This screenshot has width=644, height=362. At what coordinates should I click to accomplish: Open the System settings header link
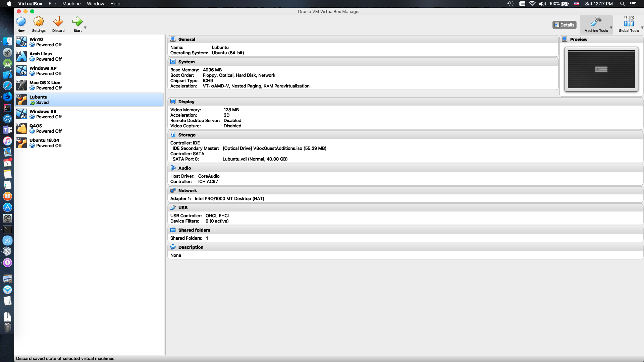(186, 62)
